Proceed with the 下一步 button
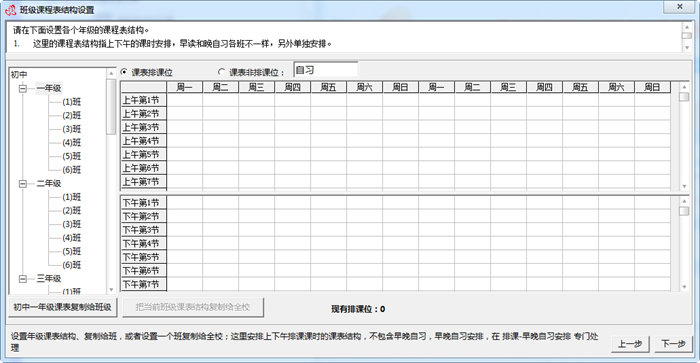The width and height of the screenshot is (700, 363). point(673,344)
